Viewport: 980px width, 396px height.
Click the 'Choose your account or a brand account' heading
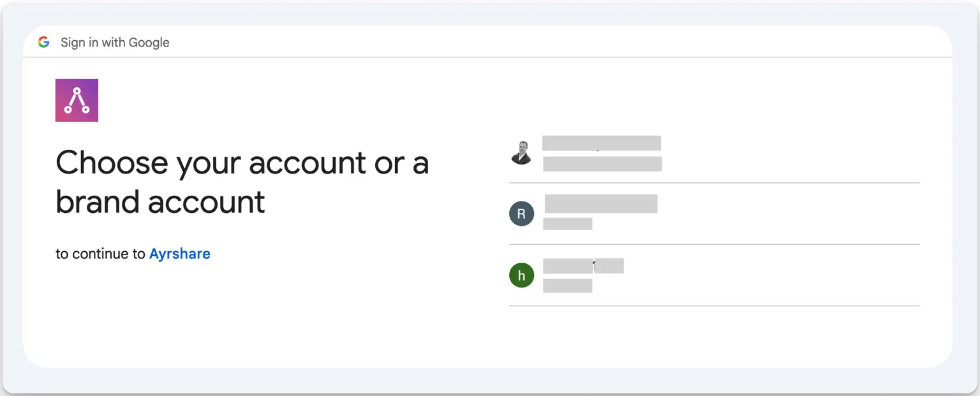click(241, 182)
